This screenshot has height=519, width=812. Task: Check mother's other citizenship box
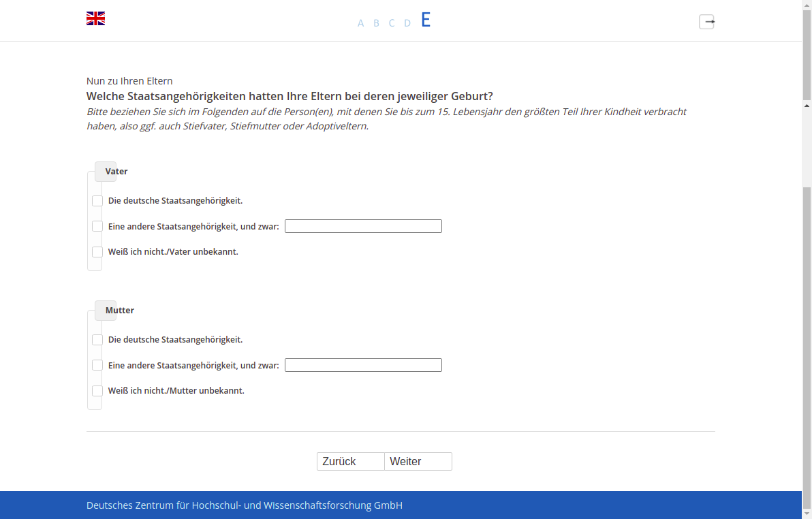pos(97,365)
